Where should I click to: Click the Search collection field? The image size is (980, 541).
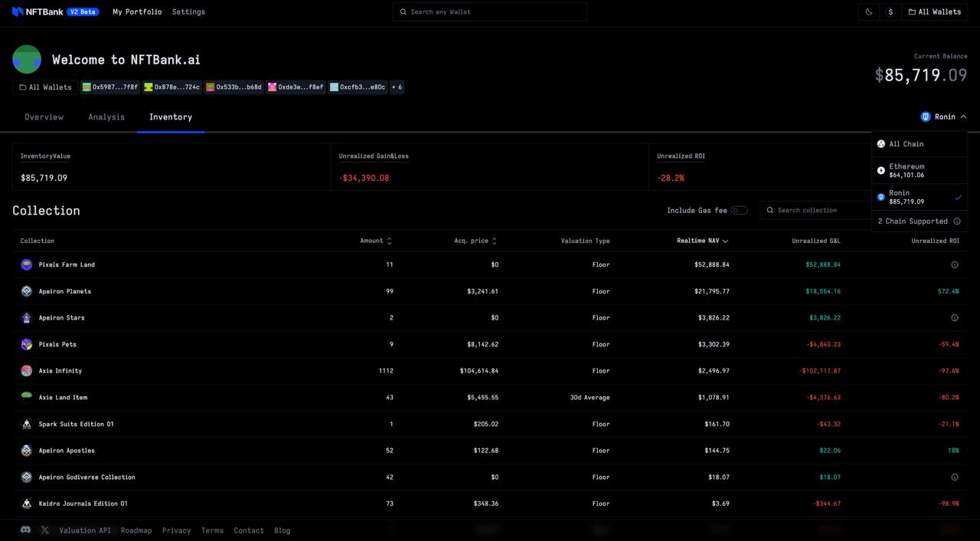(815, 210)
